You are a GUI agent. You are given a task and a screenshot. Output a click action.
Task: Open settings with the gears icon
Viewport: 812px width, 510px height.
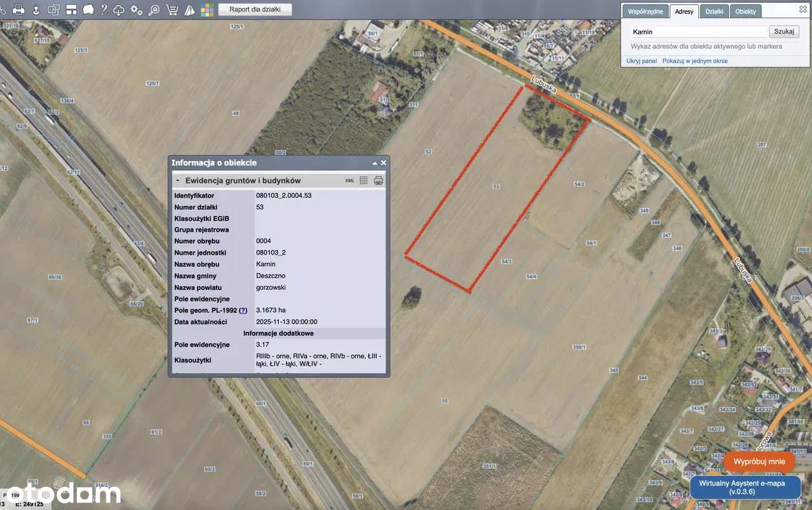(x=137, y=10)
